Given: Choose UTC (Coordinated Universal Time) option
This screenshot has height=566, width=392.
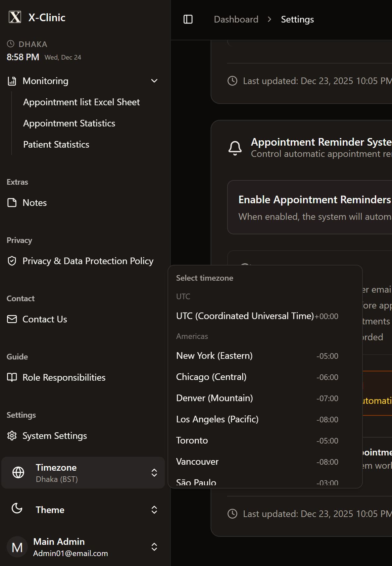Looking at the screenshot, I should click(x=245, y=316).
